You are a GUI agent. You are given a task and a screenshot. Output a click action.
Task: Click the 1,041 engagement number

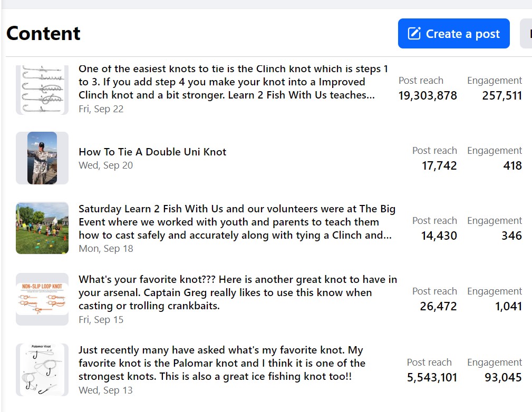(x=508, y=306)
